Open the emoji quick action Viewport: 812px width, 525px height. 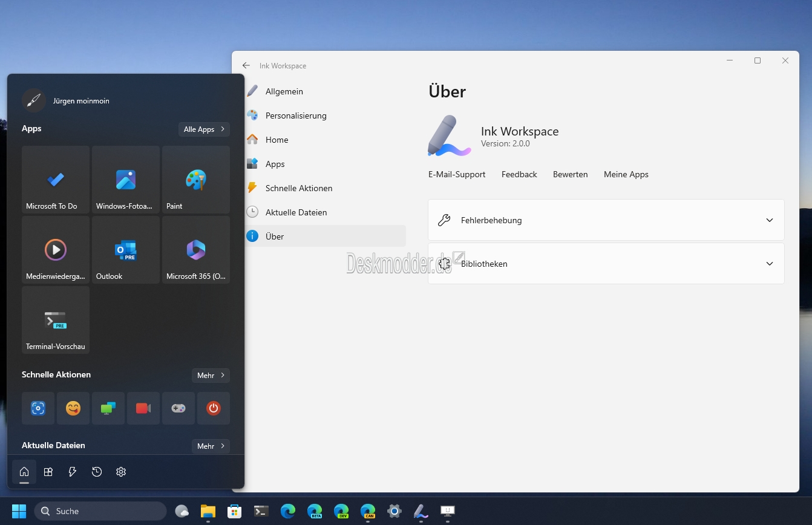[73, 408]
